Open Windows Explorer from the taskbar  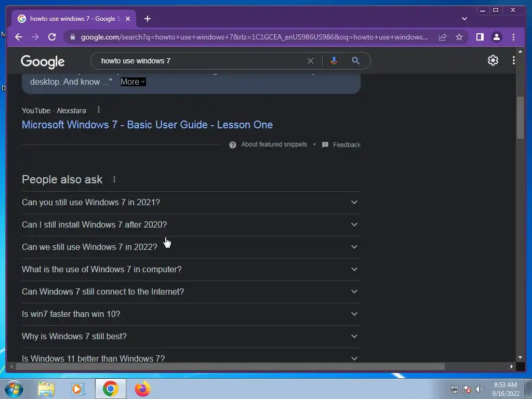tap(46, 389)
